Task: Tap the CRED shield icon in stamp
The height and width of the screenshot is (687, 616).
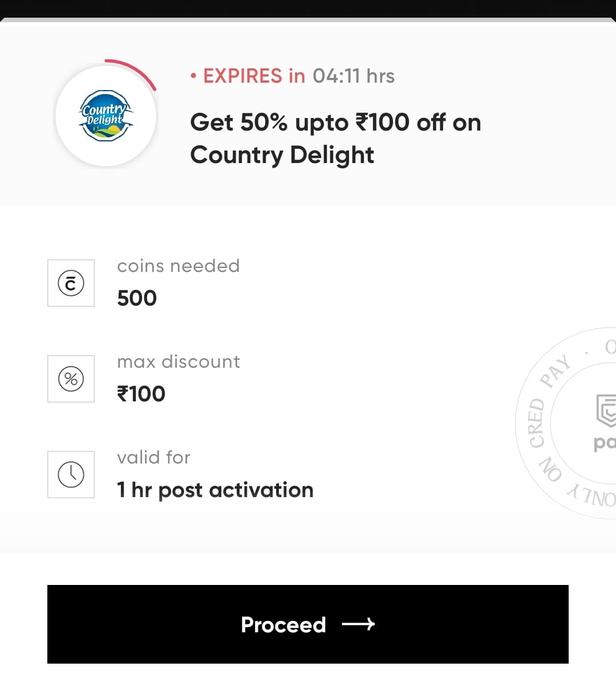Action: click(x=606, y=410)
